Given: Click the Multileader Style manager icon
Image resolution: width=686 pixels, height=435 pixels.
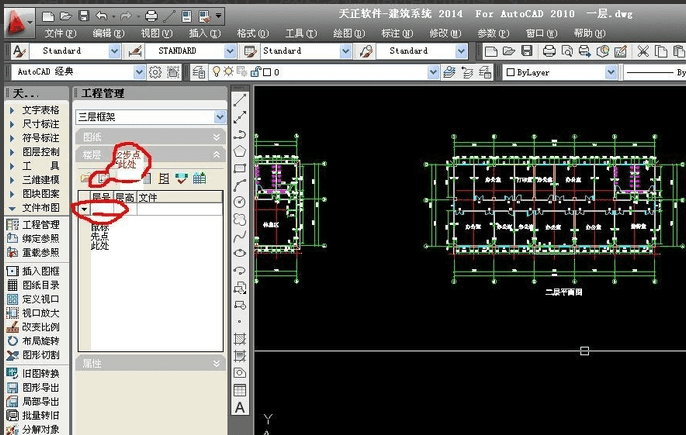Looking at the screenshot, I should point(365,51).
